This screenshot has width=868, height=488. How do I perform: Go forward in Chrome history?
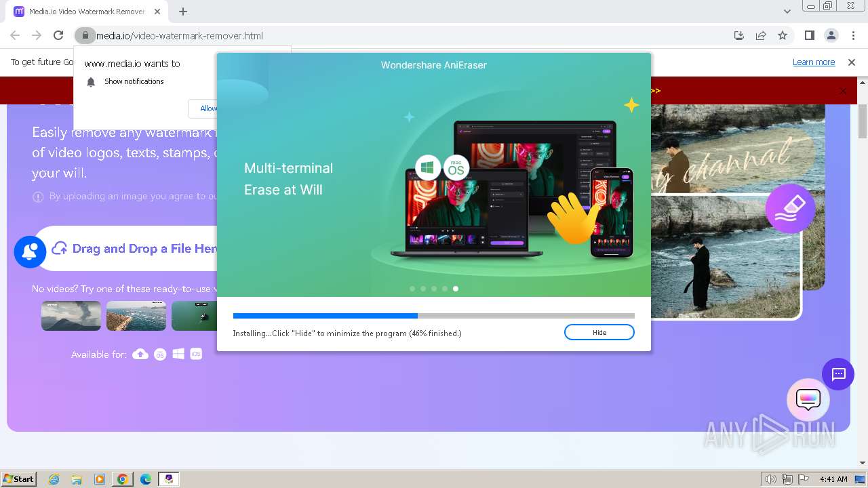pyautogui.click(x=37, y=35)
